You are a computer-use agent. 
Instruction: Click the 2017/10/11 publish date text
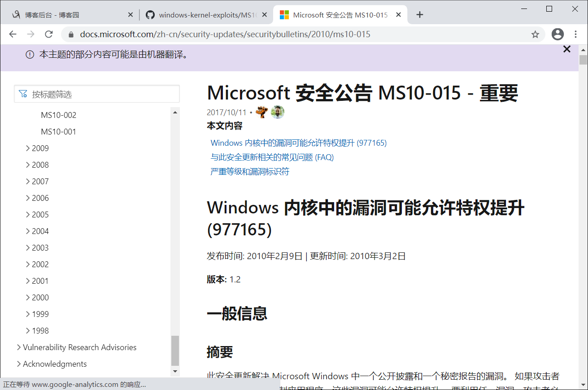click(x=226, y=113)
